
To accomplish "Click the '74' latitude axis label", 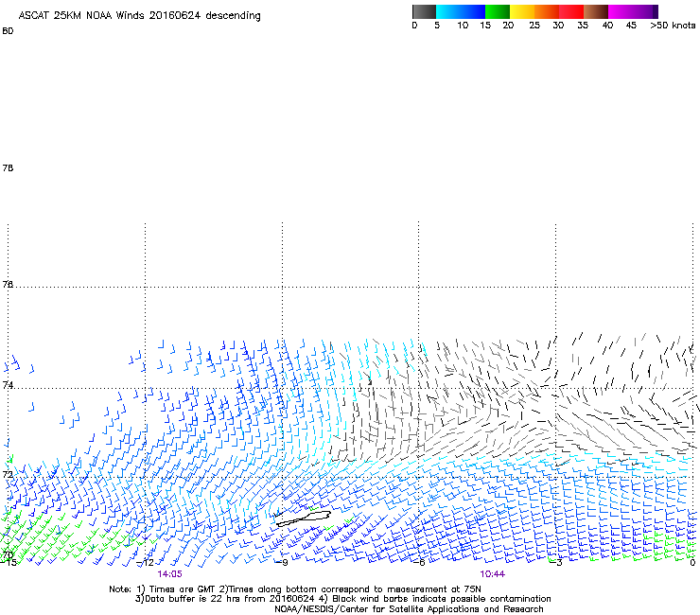I will [x=8, y=385].
